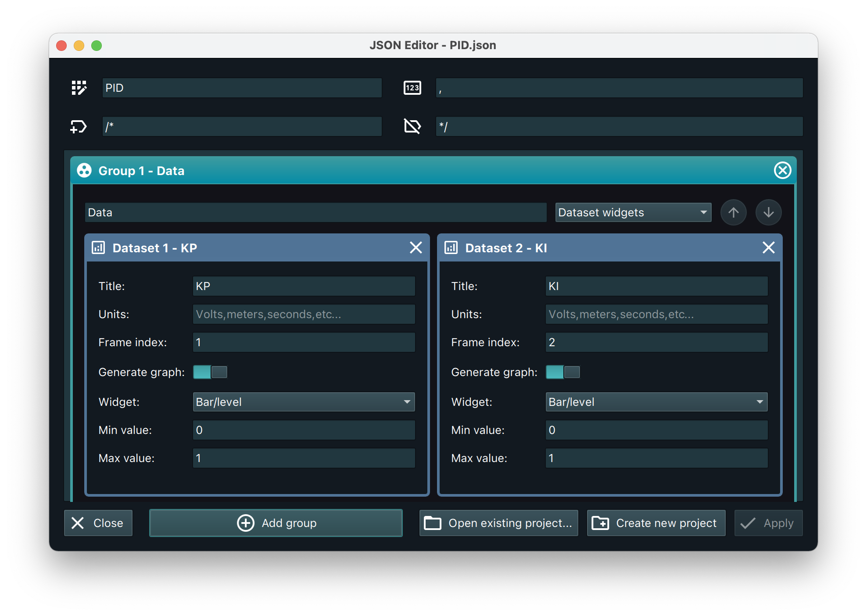Open the Bar/level widget selector for KI
Screen dimensions: 867x616
[656, 402]
